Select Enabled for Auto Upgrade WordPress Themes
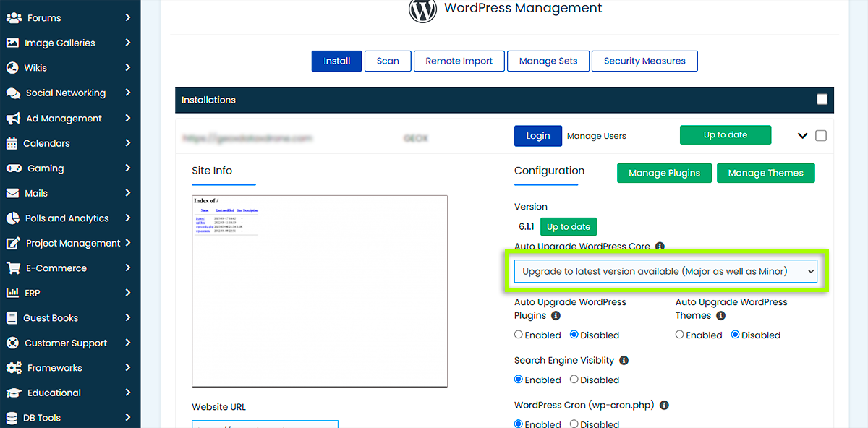The image size is (868, 428). 680,335
